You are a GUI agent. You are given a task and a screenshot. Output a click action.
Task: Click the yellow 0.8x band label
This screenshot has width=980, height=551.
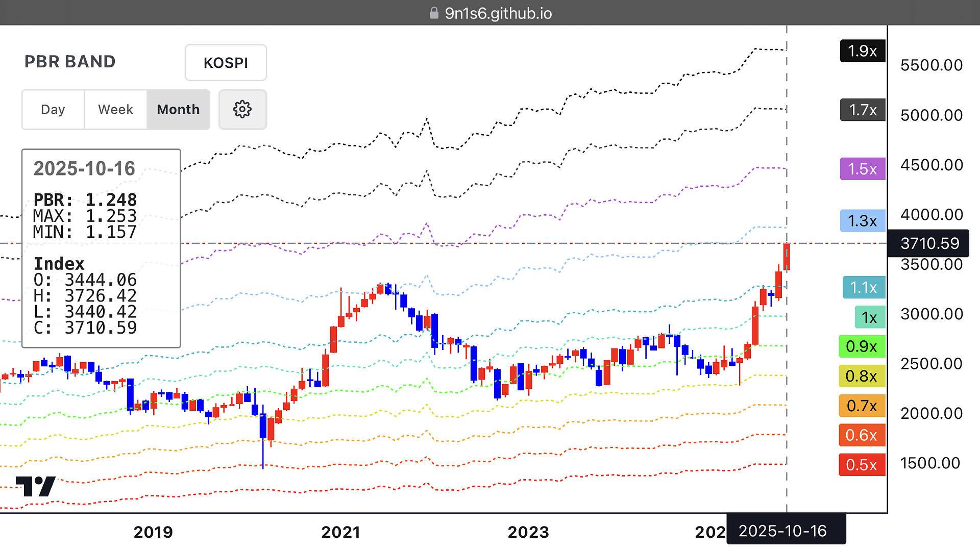pos(862,376)
